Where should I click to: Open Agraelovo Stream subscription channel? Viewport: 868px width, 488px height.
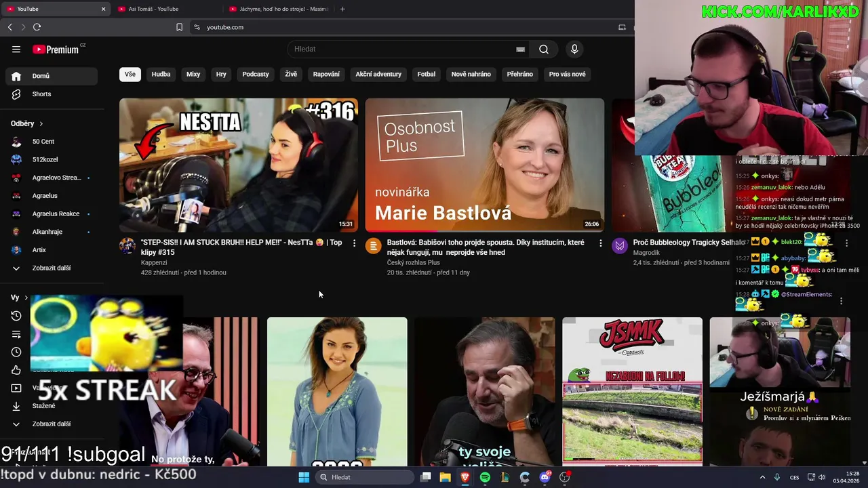[x=52, y=178]
